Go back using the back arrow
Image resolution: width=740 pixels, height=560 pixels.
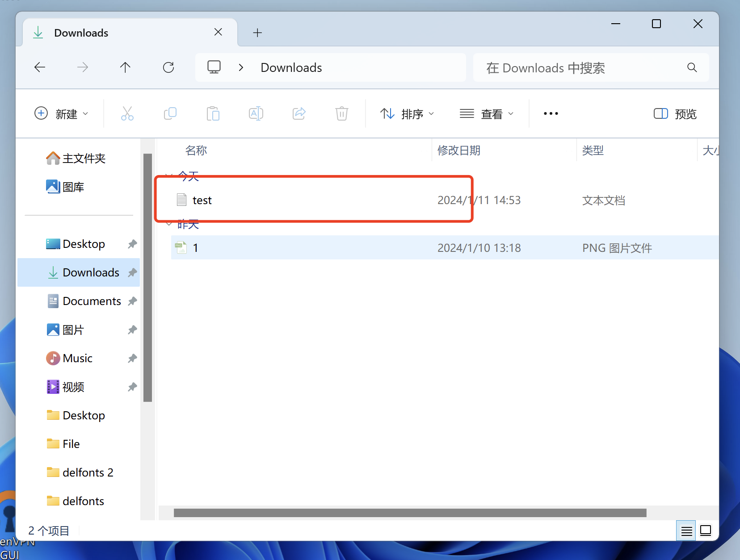40,67
